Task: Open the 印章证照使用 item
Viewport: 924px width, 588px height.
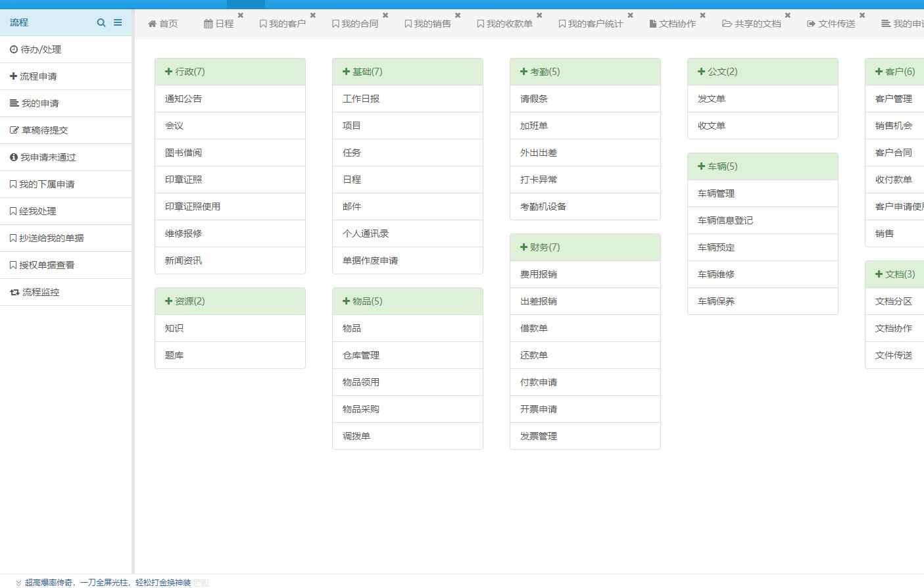Action: point(230,207)
